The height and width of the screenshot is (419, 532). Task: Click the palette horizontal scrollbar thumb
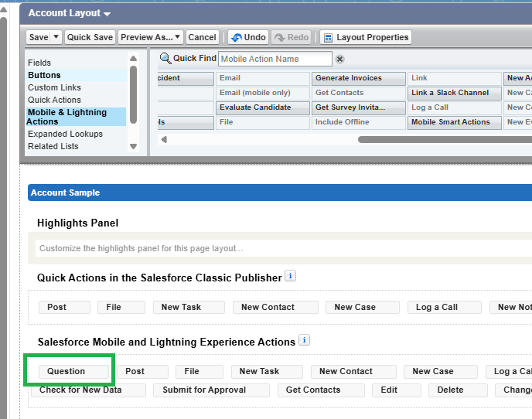(445, 139)
